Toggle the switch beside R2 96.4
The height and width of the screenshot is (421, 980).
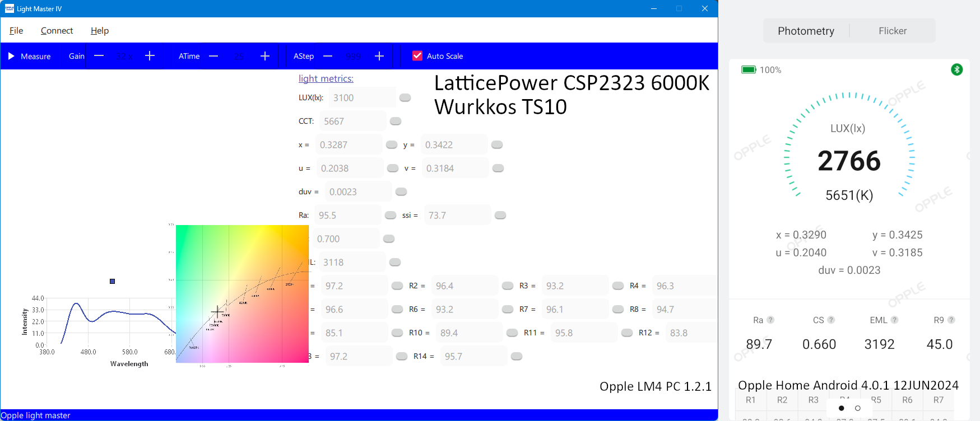pyautogui.click(x=508, y=286)
